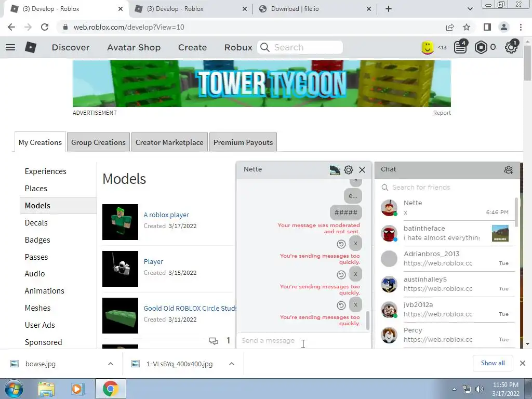Viewport: 532px width, 399px height.
Task: Open Creator Marketplace tab
Action: pyautogui.click(x=169, y=142)
